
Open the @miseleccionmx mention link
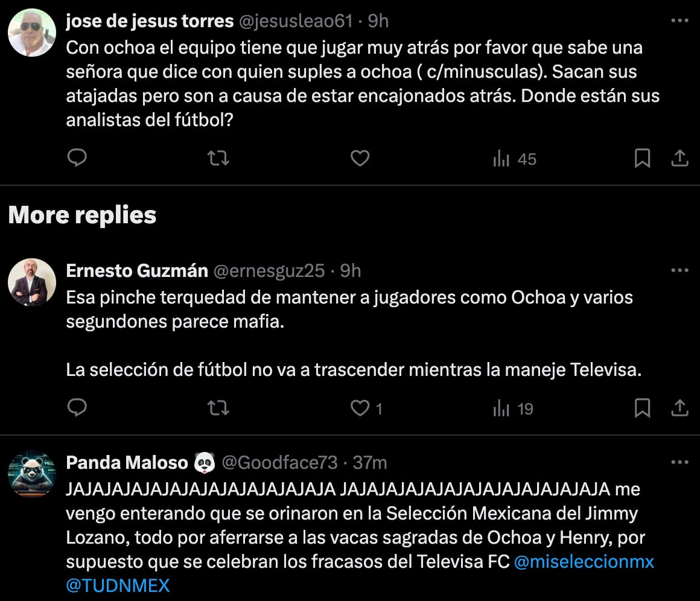coord(584,561)
